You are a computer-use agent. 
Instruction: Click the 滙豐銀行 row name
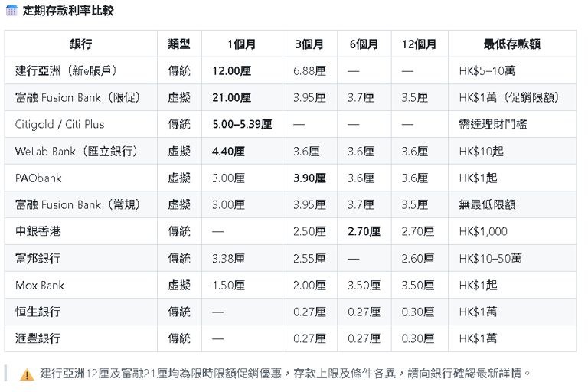pos(38,338)
